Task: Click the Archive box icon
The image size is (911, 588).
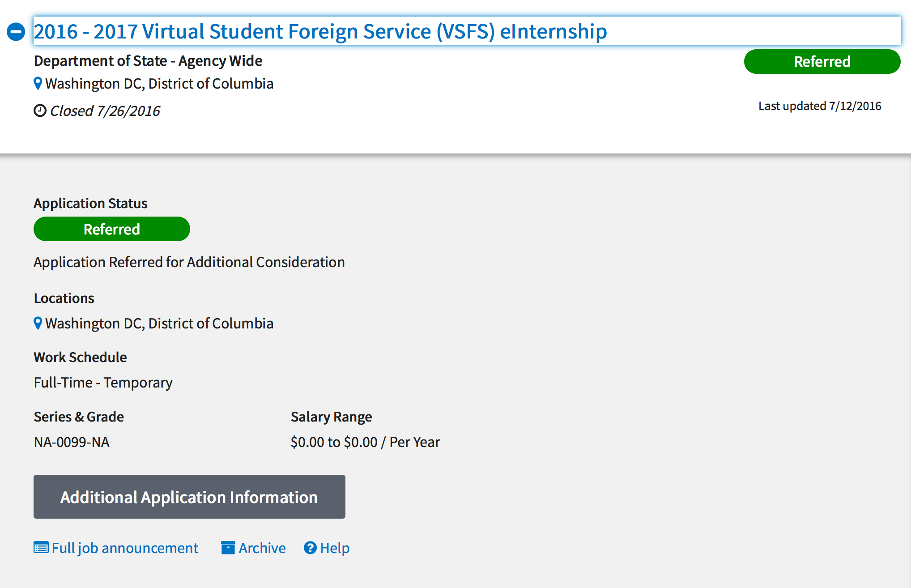Action: [228, 548]
